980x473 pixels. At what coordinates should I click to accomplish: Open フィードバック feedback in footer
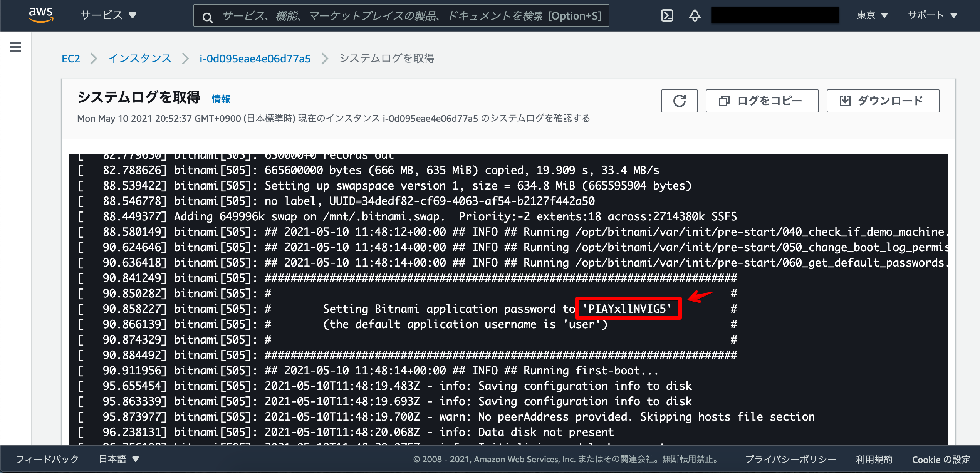pyautogui.click(x=47, y=459)
